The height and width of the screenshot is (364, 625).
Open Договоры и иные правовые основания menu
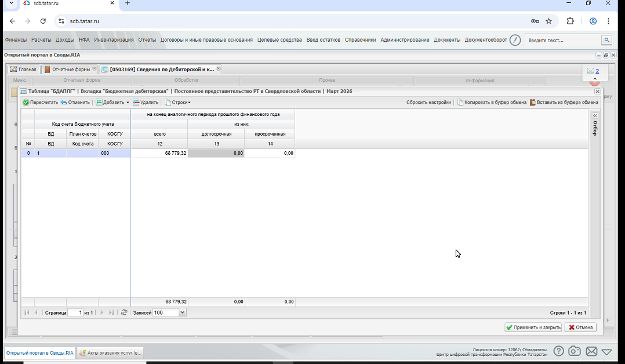point(206,40)
